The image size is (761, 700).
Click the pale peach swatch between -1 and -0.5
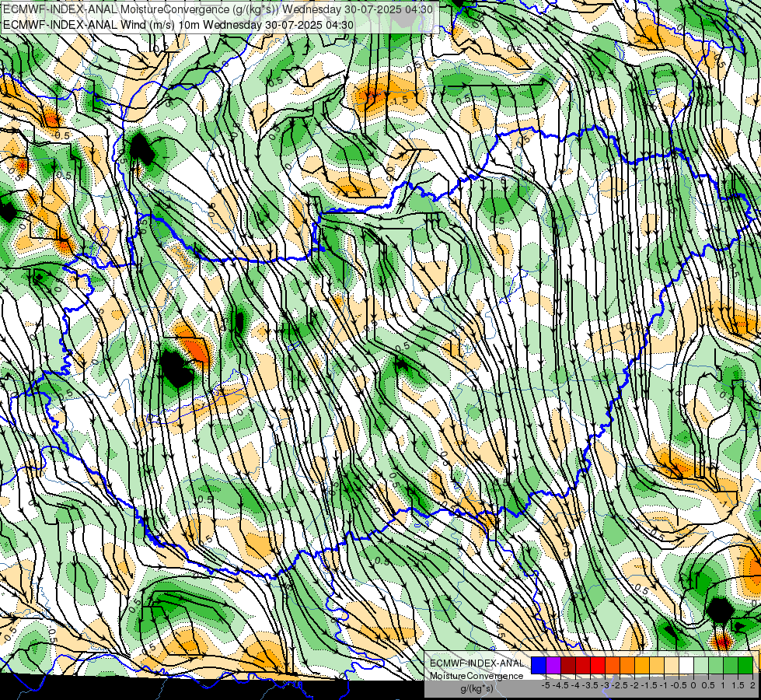(672, 665)
